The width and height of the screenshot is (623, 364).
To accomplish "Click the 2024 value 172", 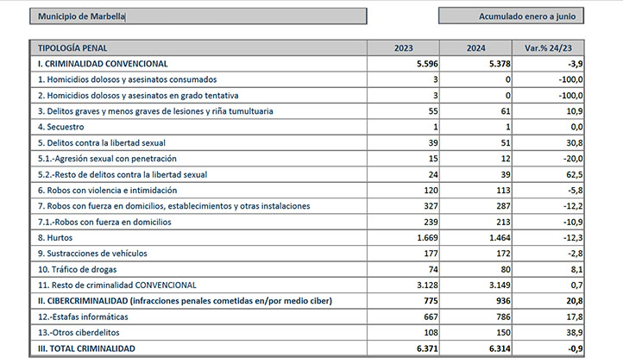I will tap(503, 254).
